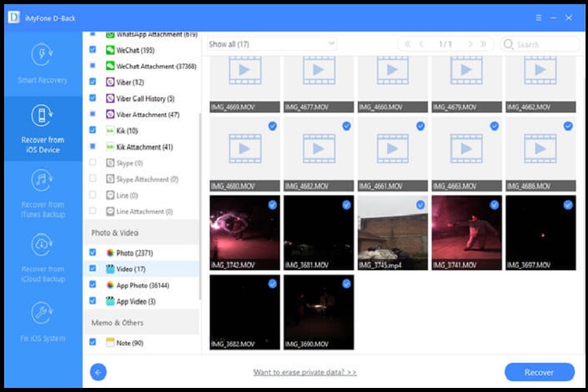Toggle the Photo (2371) checkbox
The image size is (588, 392).
click(92, 253)
